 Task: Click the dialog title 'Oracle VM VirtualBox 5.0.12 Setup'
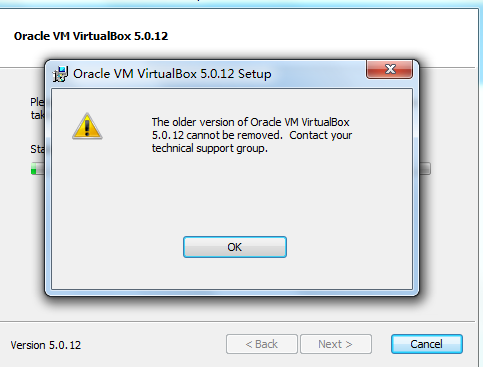point(172,74)
